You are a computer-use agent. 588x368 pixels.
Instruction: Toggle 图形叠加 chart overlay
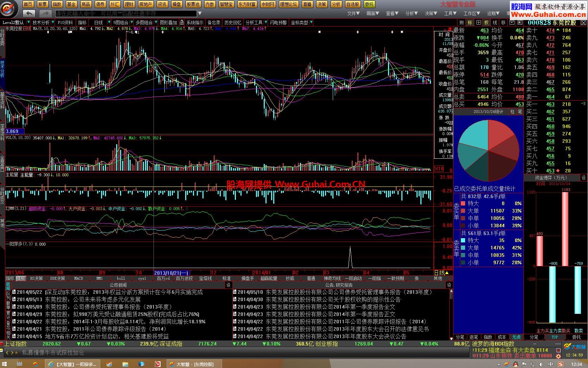[x=168, y=23]
